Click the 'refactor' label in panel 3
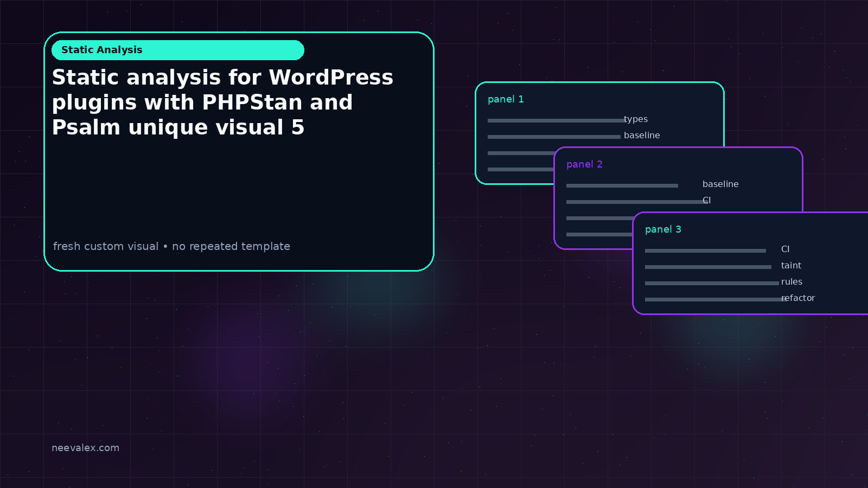This screenshot has width=868, height=488. [x=798, y=298]
